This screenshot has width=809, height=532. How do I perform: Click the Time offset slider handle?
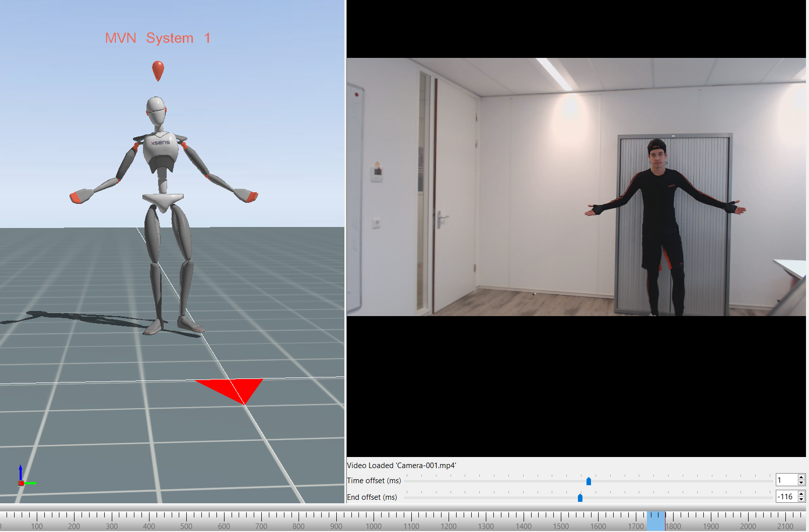(x=589, y=481)
